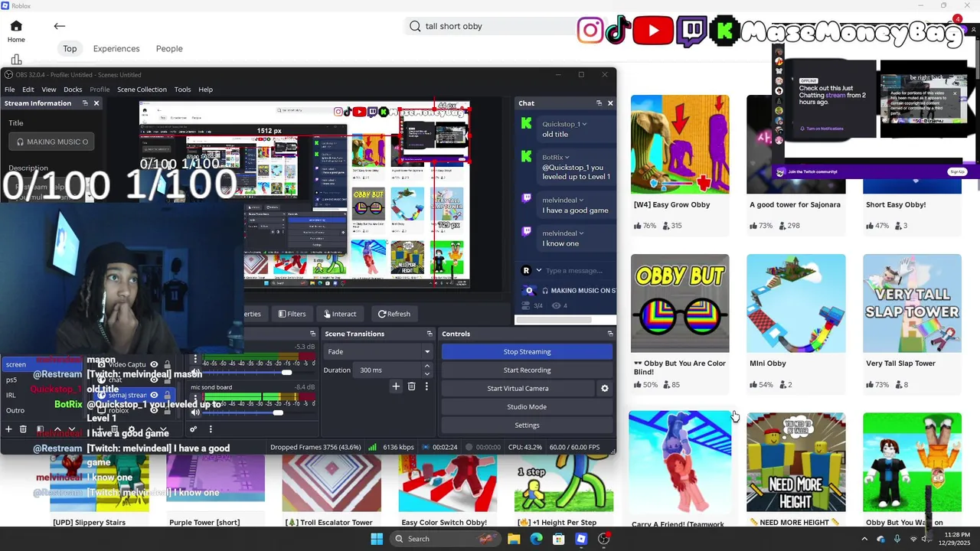980x551 pixels.
Task: Open the show hidden tray icons chevron
Action: point(864,539)
